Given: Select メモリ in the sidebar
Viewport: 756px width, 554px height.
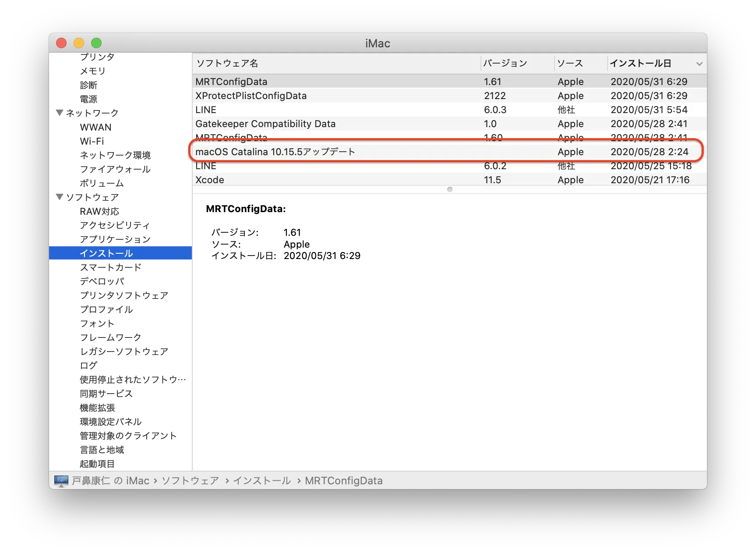Looking at the screenshot, I should pos(93,71).
